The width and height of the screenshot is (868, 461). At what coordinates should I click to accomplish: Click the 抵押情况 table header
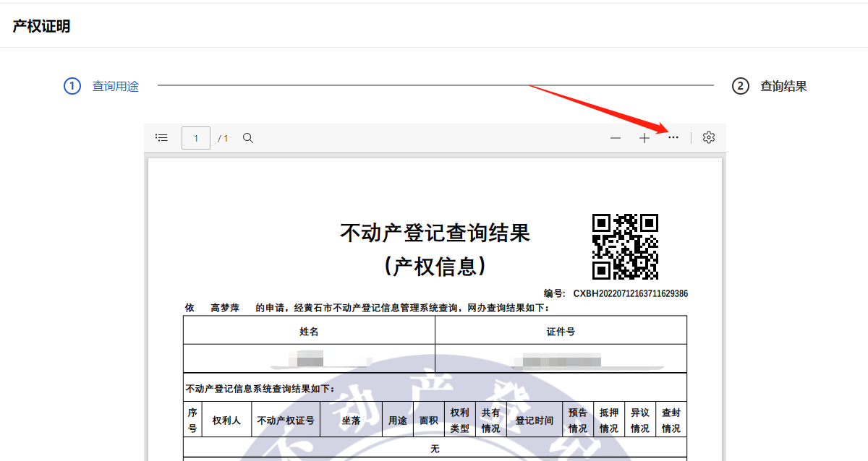609,421
